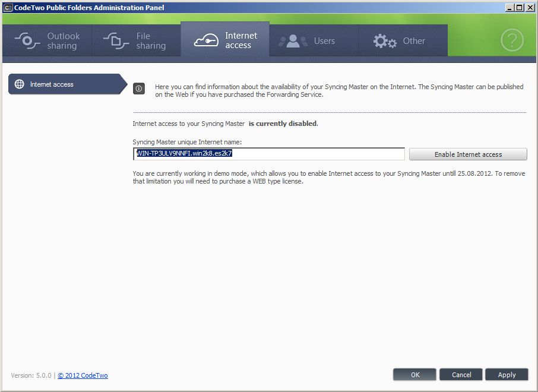538x392 pixels.
Task: Confirm with the OK button
Action: coord(415,375)
